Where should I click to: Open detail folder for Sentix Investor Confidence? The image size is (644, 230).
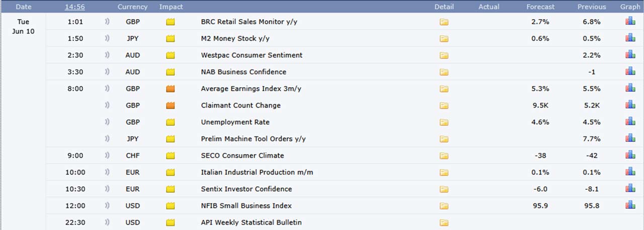[x=444, y=189]
